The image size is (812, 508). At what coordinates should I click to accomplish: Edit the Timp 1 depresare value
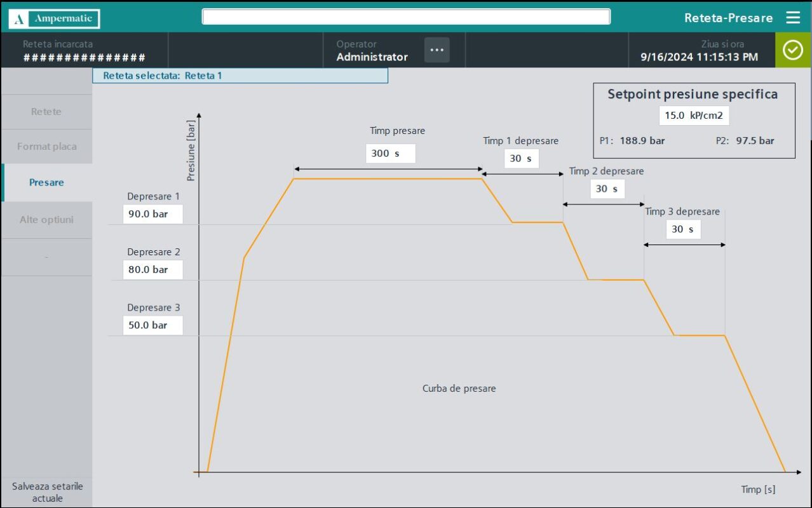(521, 159)
